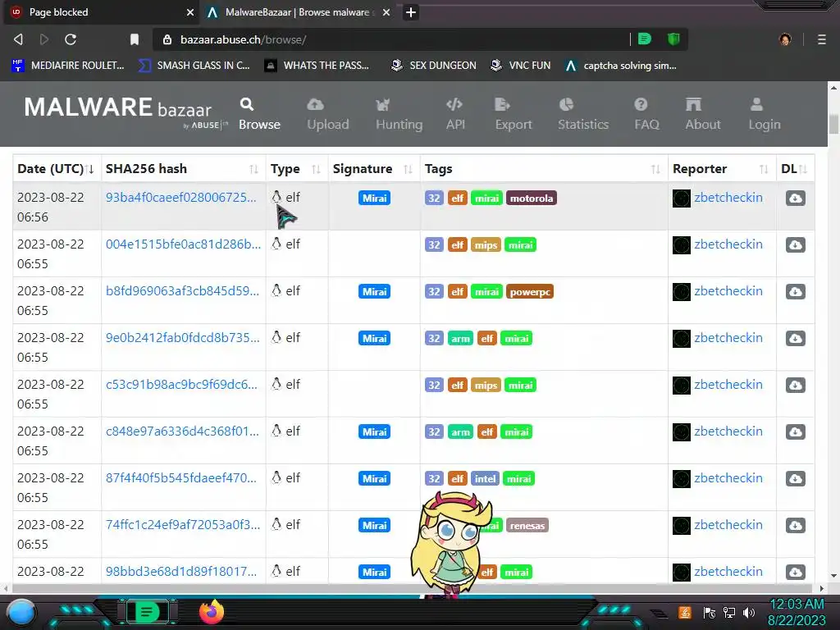Open the browser profile avatar

[785, 39]
